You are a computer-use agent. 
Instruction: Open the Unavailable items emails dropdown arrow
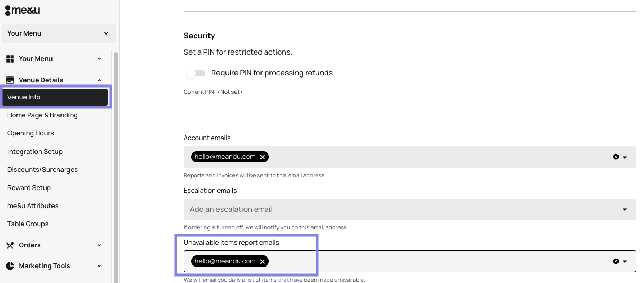point(625,261)
